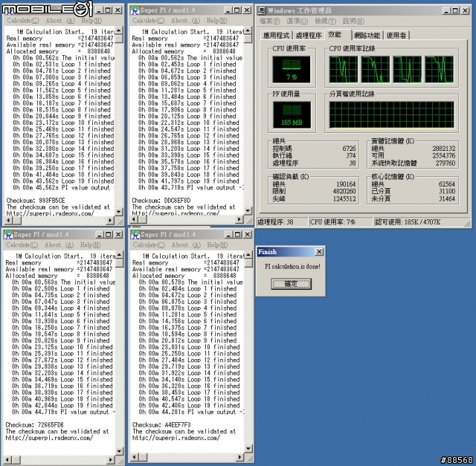476x466 pixels.
Task: Click checksum A4EEF7F3 text
Action: point(161,424)
